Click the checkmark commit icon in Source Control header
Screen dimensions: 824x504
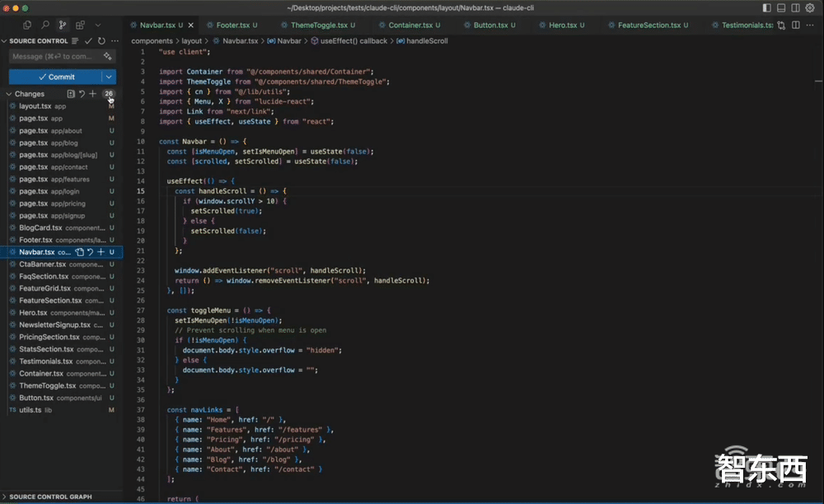88,40
